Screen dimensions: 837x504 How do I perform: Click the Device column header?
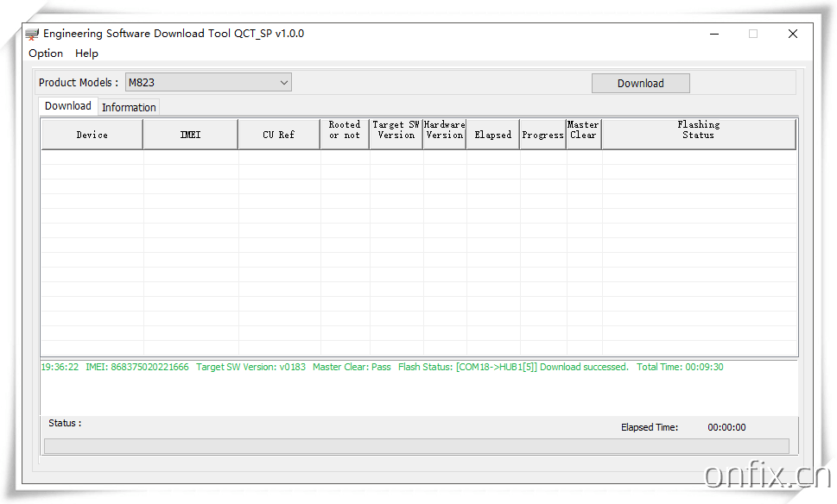[x=92, y=135]
